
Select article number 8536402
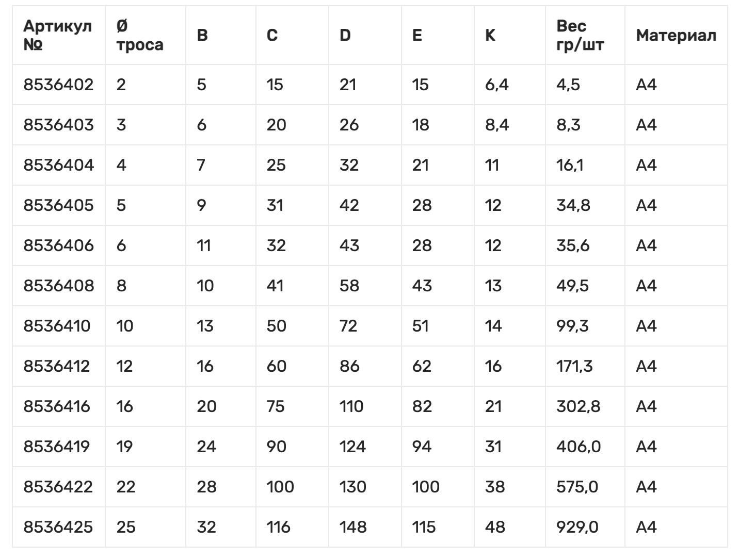(x=58, y=85)
